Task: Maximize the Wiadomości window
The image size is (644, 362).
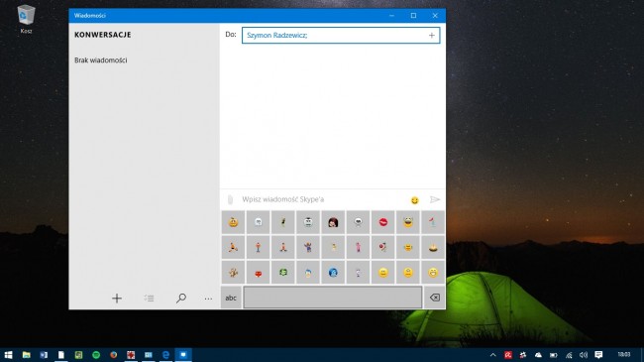Action: point(413,16)
